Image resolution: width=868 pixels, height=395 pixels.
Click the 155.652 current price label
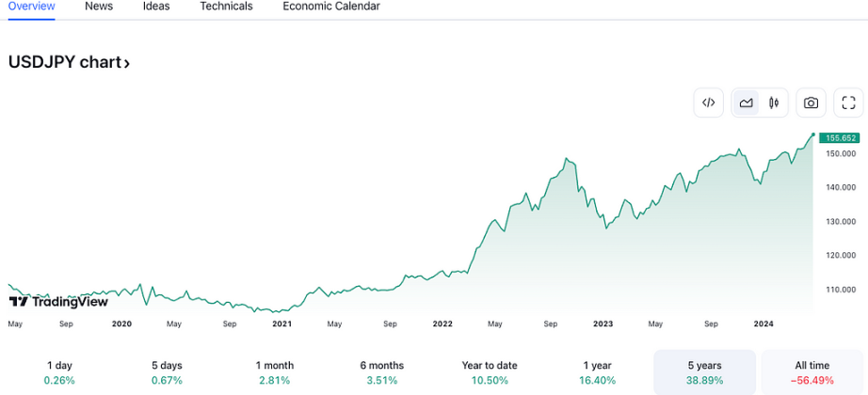840,138
